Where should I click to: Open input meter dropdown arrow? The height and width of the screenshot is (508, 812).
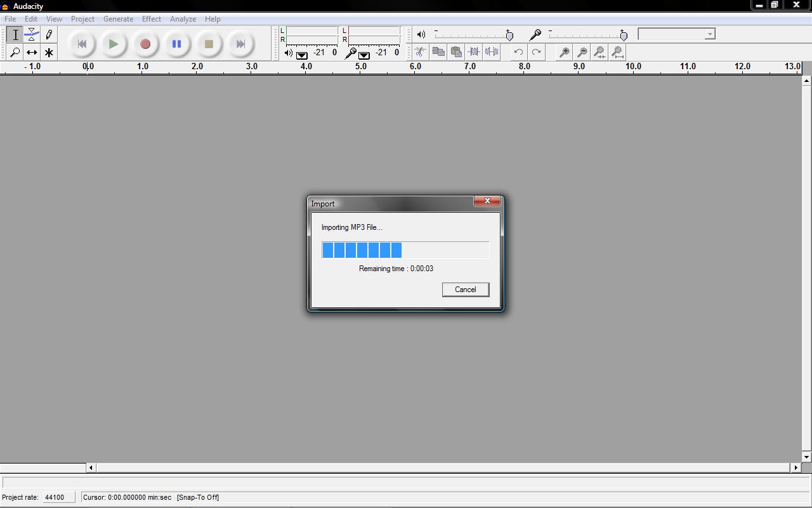click(x=364, y=55)
